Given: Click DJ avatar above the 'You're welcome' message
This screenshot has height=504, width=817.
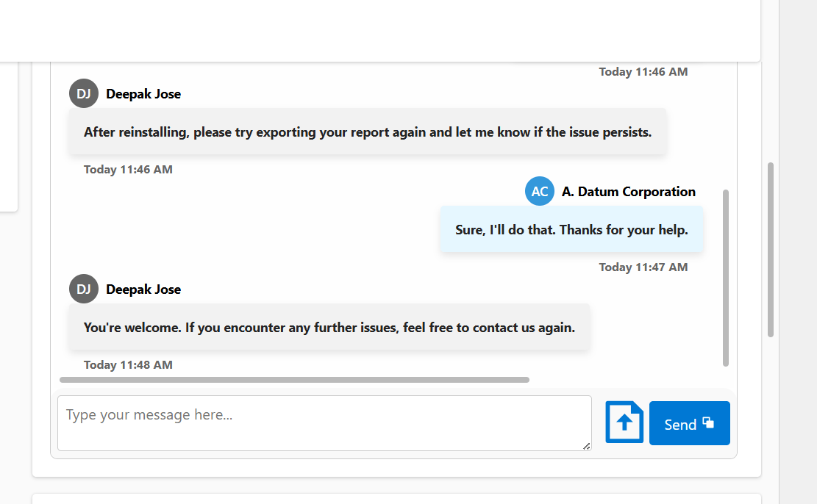Looking at the screenshot, I should (83, 289).
